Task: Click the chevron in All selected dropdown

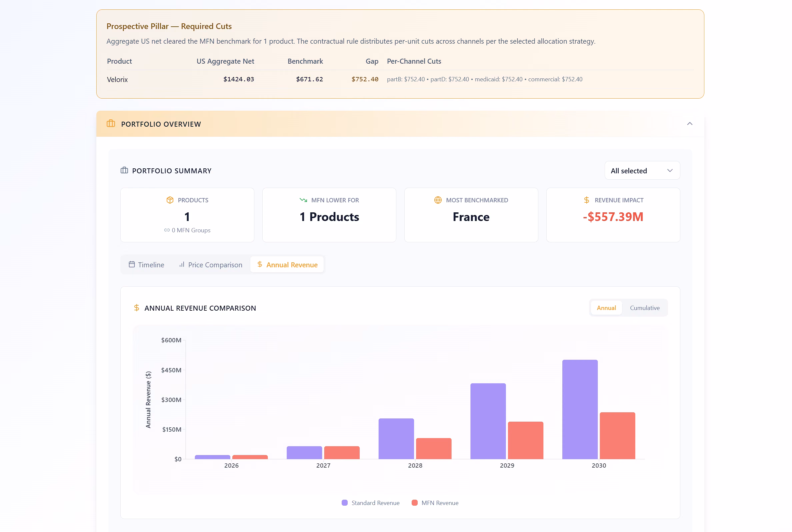Action: (x=670, y=171)
